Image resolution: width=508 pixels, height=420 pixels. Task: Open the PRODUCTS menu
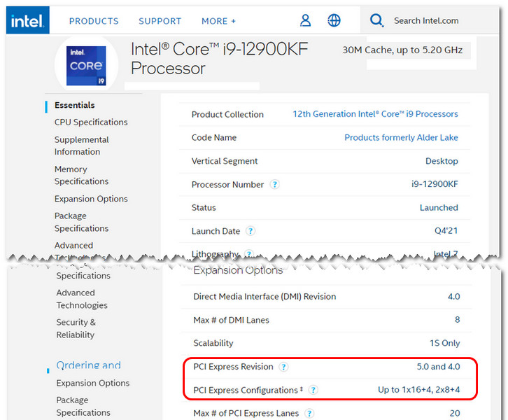click(94, 21)
